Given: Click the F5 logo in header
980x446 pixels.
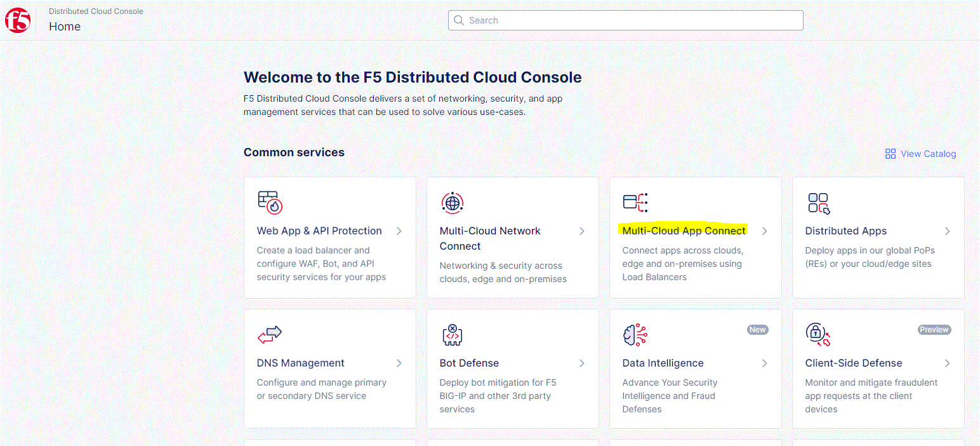Looking at the screenshot, I should (x=18, y=20).
